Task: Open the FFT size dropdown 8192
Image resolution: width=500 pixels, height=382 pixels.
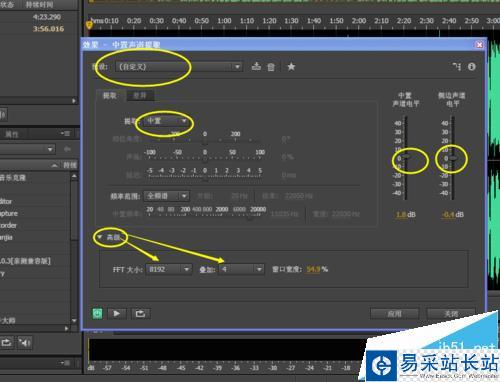Action: [170, 269]
